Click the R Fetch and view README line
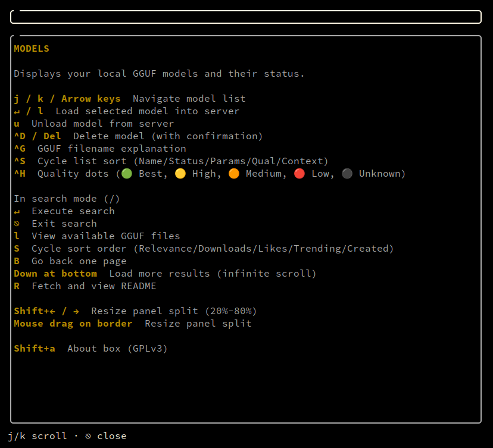The width and height of the screenshot is (493, 448). 85,286
